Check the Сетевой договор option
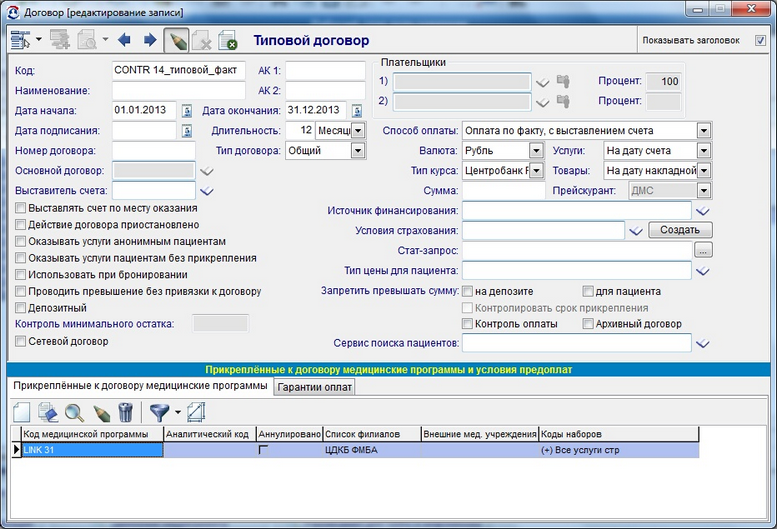Screen dimensions: 777x529 click(x=20, y=341)
